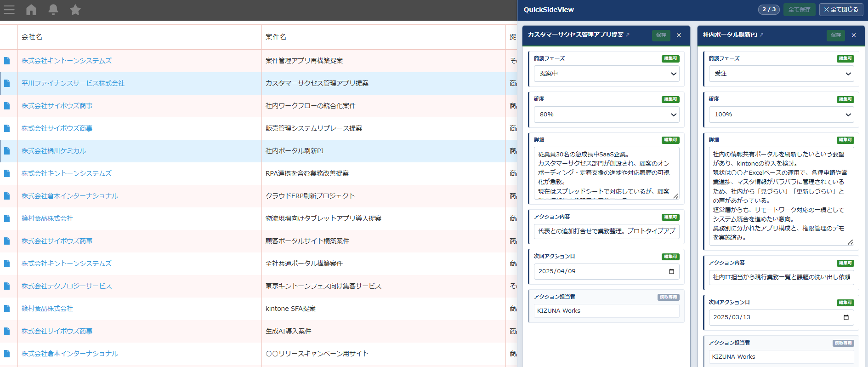Expand 確度 dropdown showing 80%
Image resolution: width=868 pixels, height=367 pixels.
607,115
